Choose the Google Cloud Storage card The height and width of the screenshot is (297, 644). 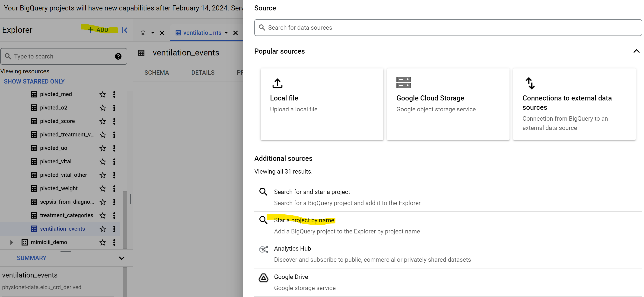click(x=448, y=104)
